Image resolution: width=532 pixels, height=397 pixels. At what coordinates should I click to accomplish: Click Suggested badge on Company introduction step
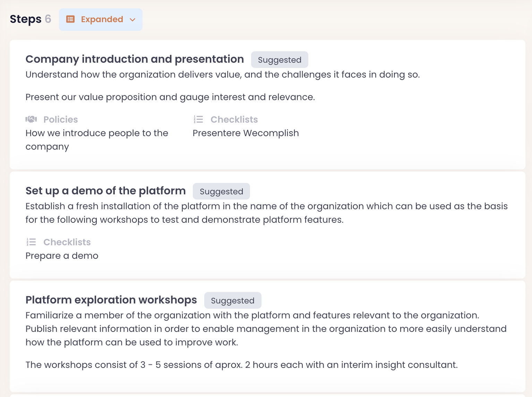[x=280, y=60]
